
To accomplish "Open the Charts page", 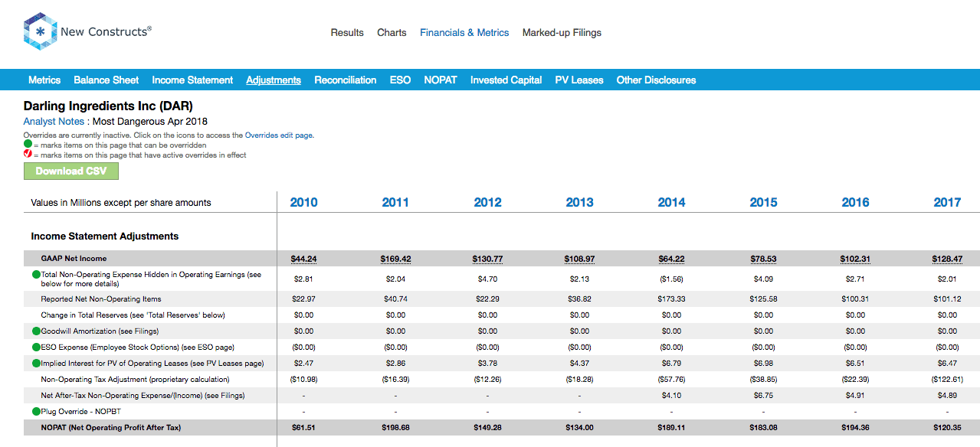I will point(392,33).
